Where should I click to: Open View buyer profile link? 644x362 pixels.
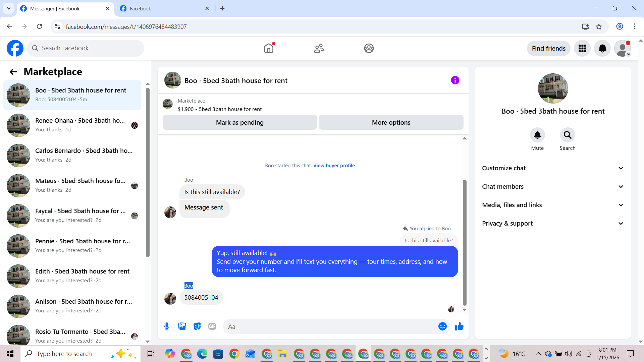tap(334, 166)
